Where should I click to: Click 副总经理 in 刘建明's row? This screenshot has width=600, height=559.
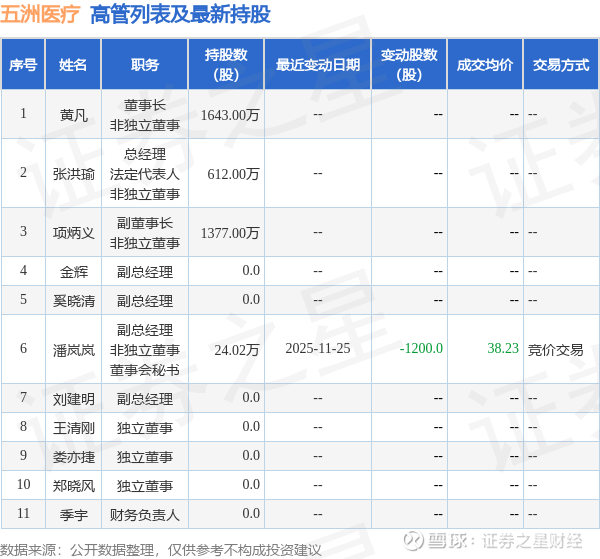[x=145, y=399]
